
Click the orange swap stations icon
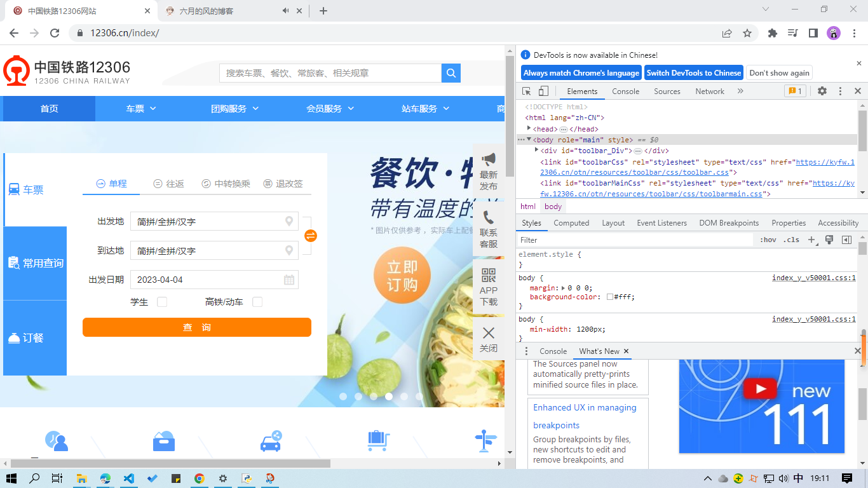(311, 236)
